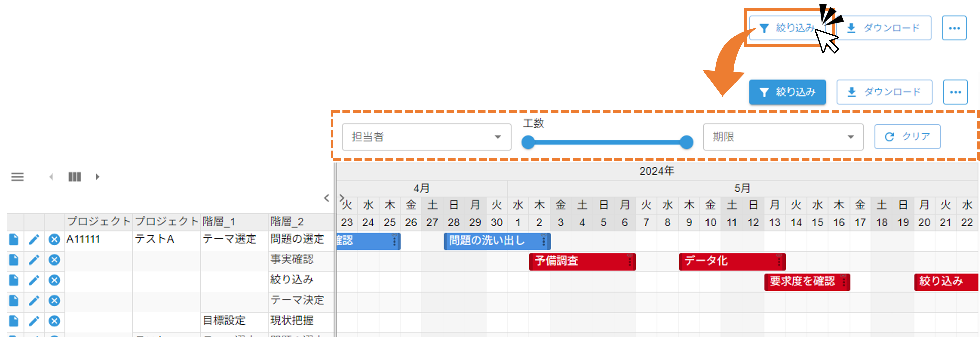Image resolution: width=980 pixels, height=337 pixels.
Task: Expand table panel with right chevron
Action: click(342, 198)
